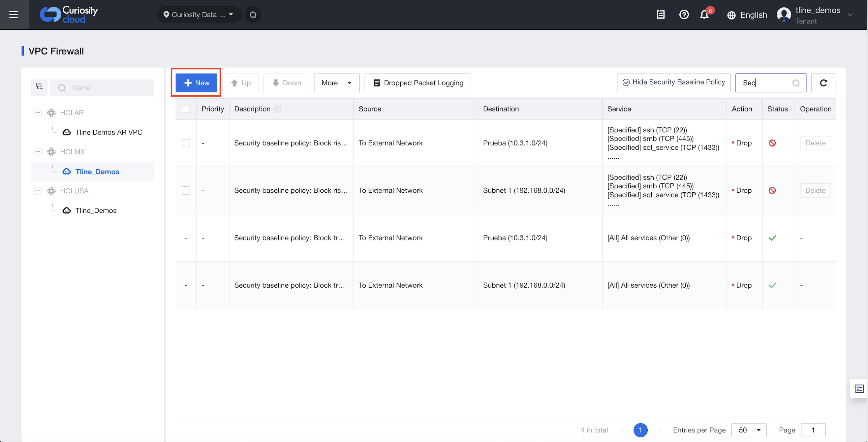Open the More dropdown menu
This screenshot has width=868, height=442.
click(337, 83)
